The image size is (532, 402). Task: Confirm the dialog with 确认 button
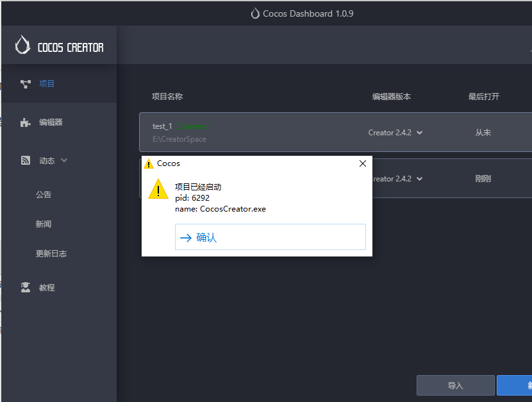click(270, 237)
